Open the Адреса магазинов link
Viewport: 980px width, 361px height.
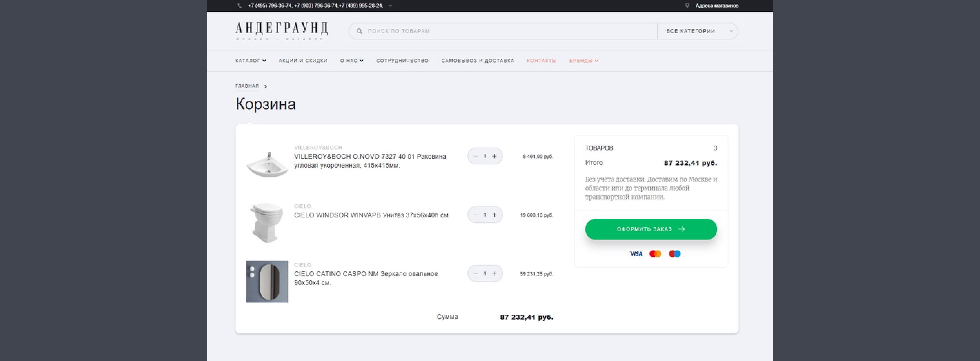(x=717, y=6)
